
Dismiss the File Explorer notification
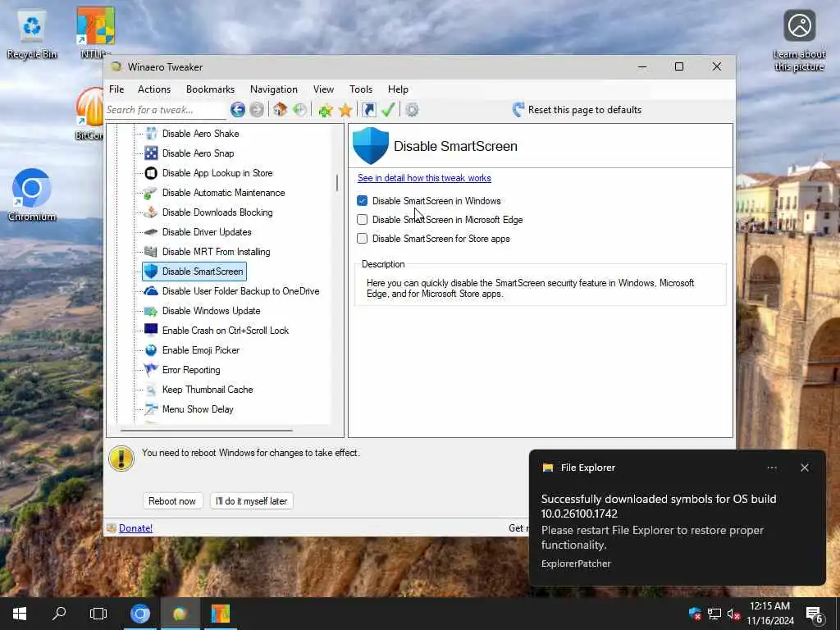[805, 468]
